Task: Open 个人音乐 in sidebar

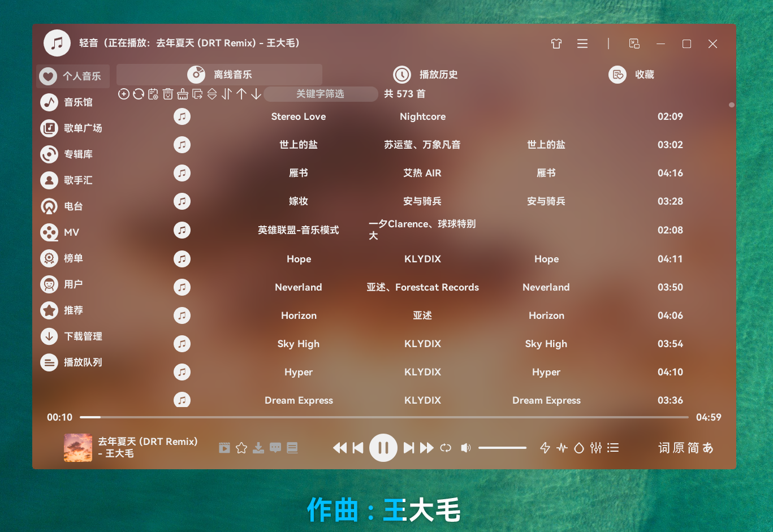Action: 73,76
